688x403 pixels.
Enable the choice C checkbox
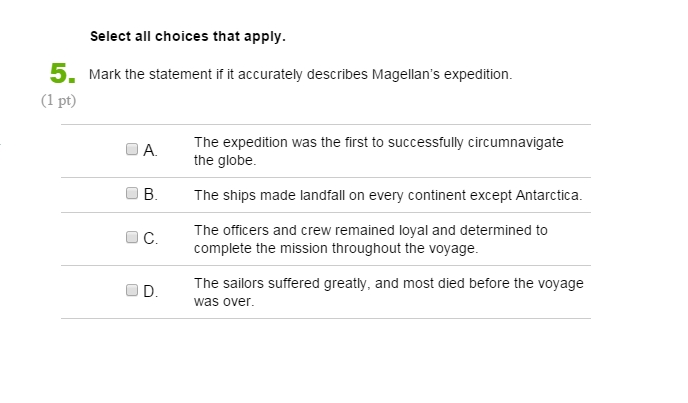[x=132, y=237]
